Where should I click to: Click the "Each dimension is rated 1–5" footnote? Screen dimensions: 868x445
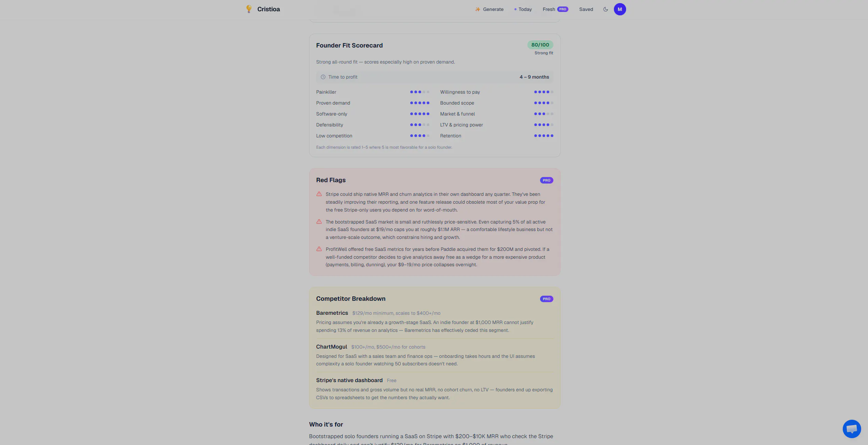click(384, 147)
